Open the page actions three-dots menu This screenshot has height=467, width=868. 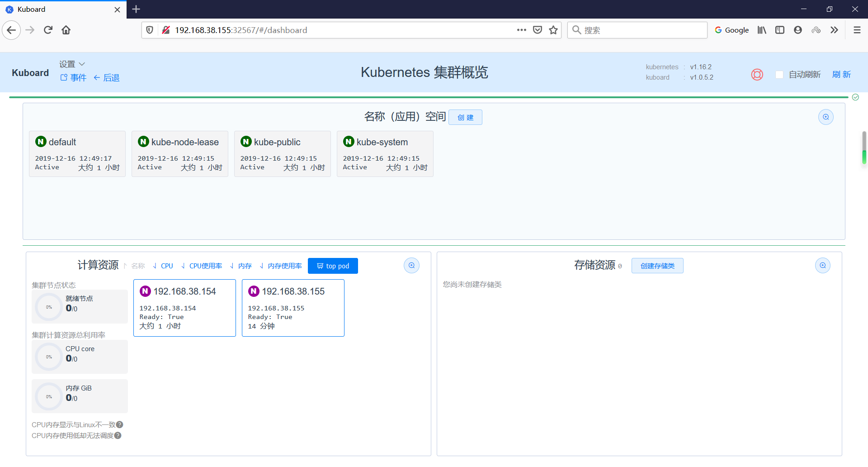[x=522, y=30]
